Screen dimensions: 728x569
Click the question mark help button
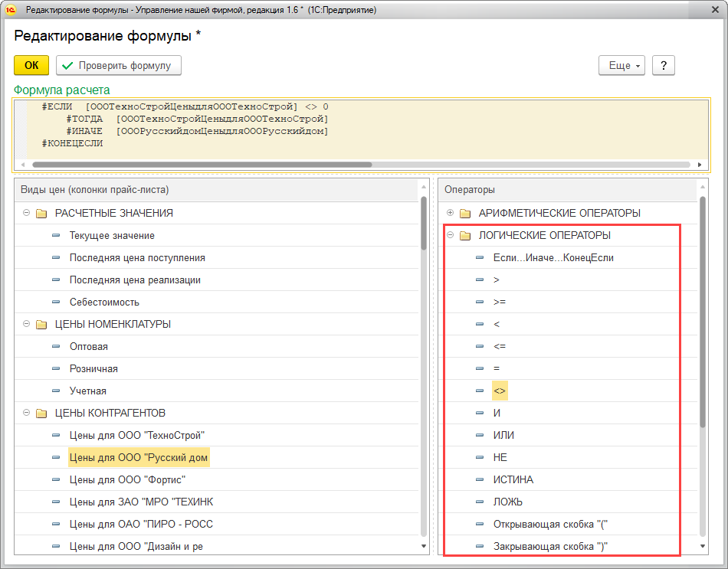click(x=663, y=66)
